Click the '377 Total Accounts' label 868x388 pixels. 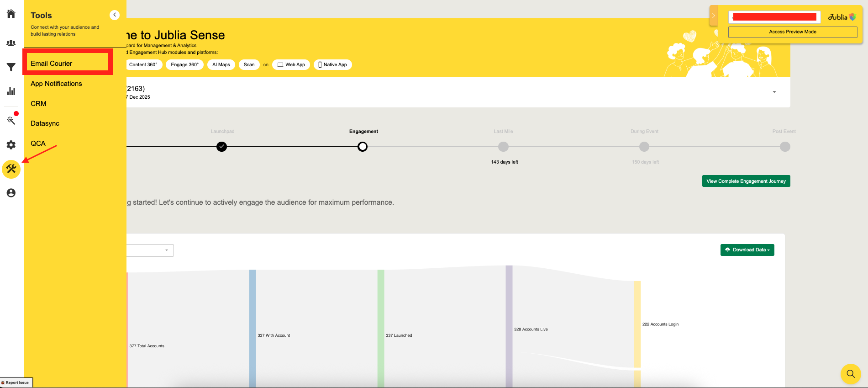147,346
